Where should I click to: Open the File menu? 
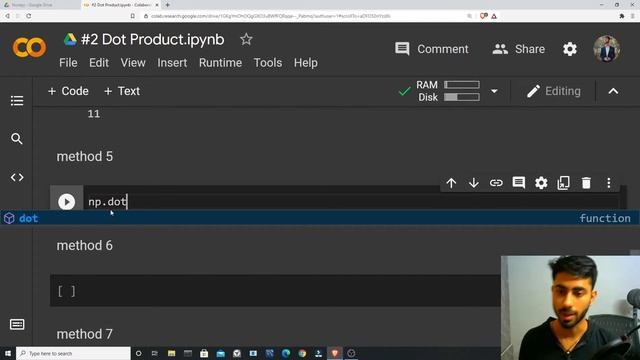click(68, 63)
